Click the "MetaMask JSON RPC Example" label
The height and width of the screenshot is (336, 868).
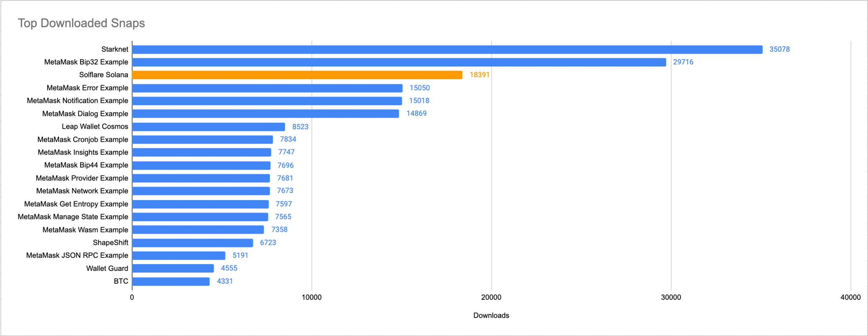point(77,256)
